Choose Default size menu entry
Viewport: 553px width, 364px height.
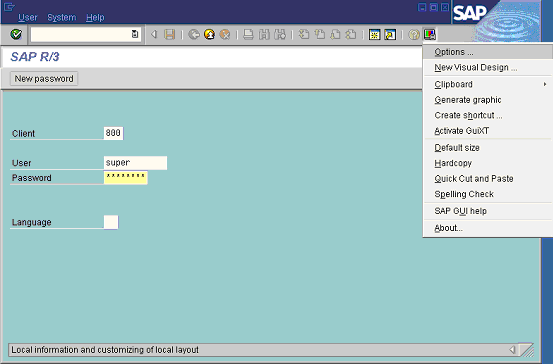tap(487, 148)
